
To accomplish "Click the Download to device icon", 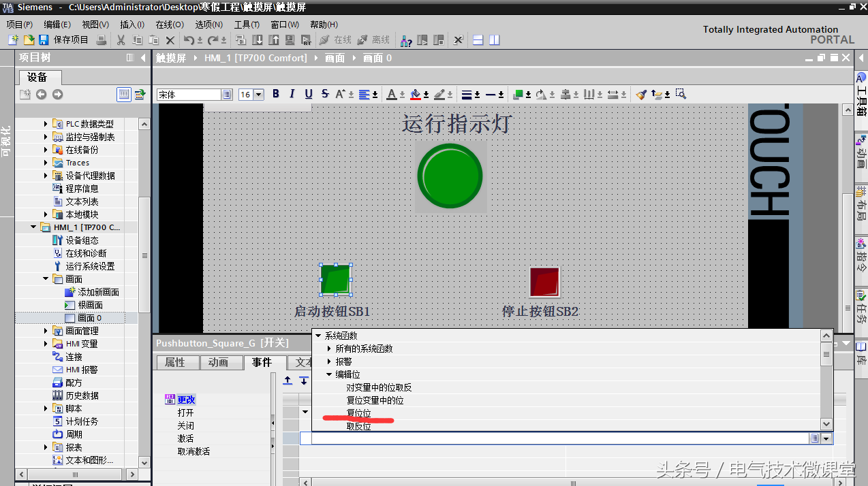I will click(x=258, y=40).
